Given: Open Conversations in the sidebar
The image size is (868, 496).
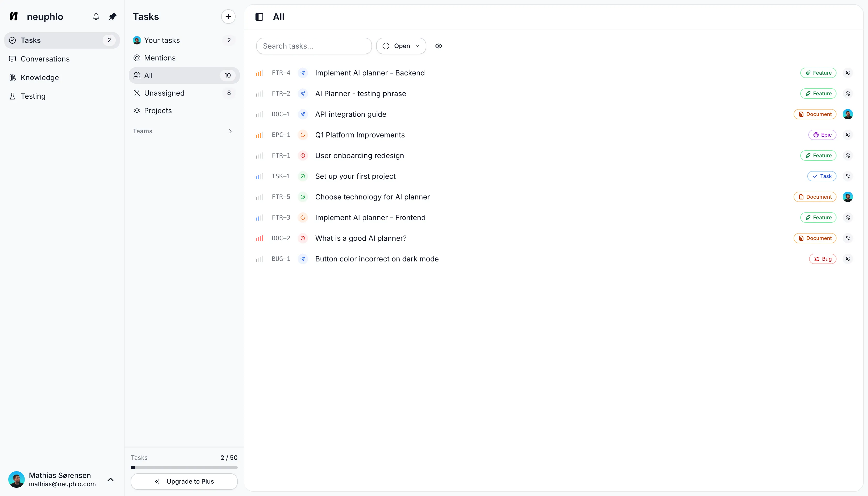Looking at the screenshot, I should (45, 59).
